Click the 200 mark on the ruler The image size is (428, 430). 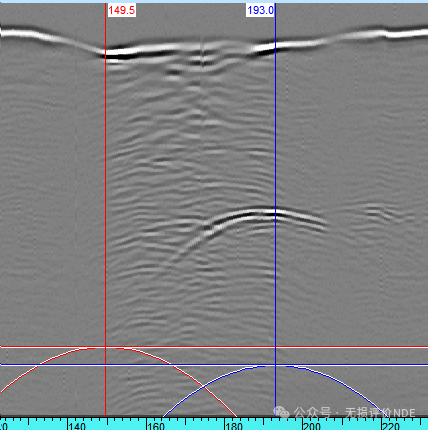(312, 426)
